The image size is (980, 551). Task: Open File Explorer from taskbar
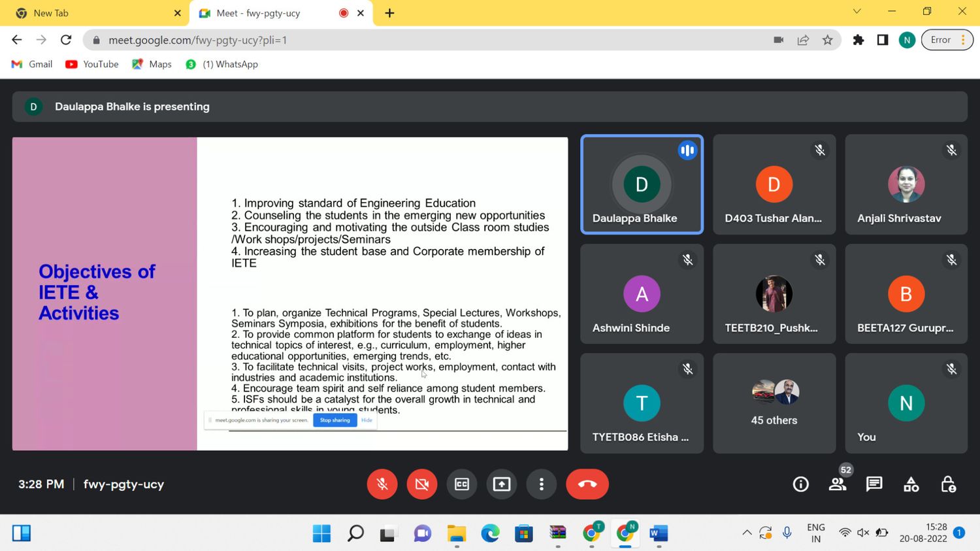click(456, 533)
